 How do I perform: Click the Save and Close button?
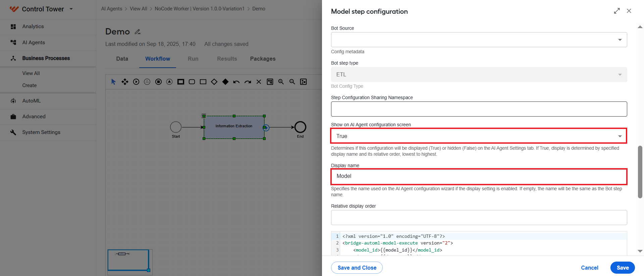(357, 268)
